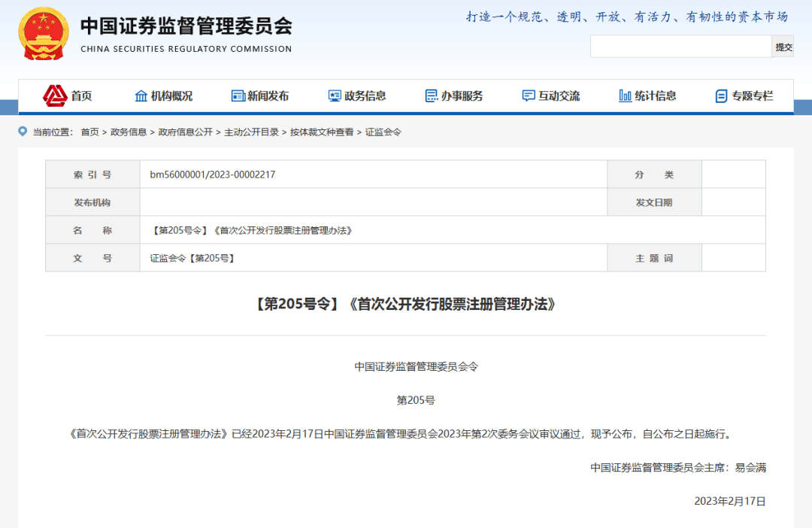Click breadcrumb link 按体裁文种查看
Image resolution: width=812 pixels, height=528 pixels.
coord(322,132)
